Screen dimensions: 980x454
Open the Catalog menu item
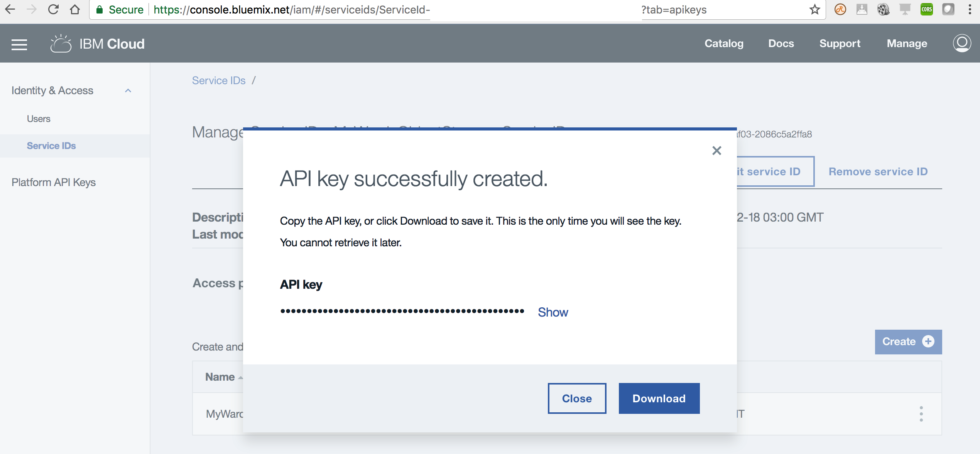(x=724, y=44)
